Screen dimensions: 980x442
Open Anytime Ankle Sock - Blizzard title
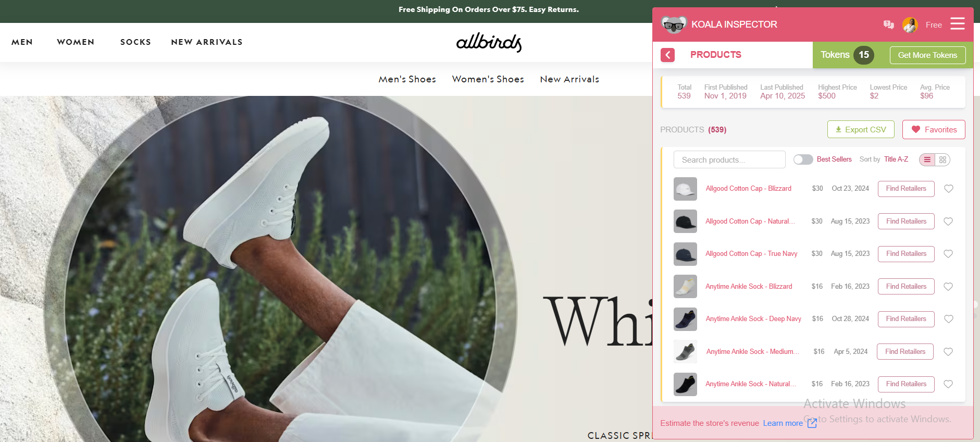point(749,287)
